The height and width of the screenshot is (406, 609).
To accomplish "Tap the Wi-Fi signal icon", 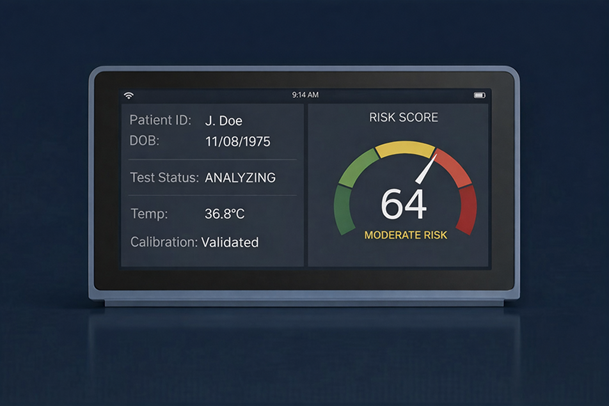I will [x=129, y=95].
